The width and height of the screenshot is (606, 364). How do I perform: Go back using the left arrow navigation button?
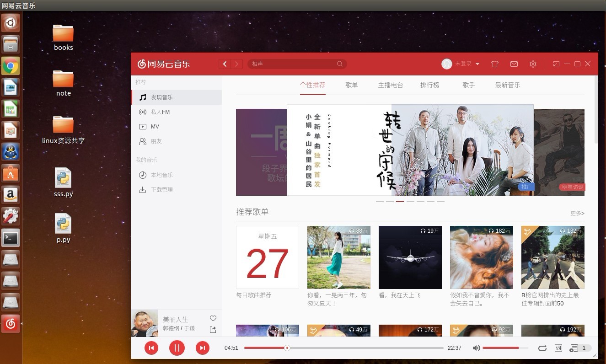225,64
